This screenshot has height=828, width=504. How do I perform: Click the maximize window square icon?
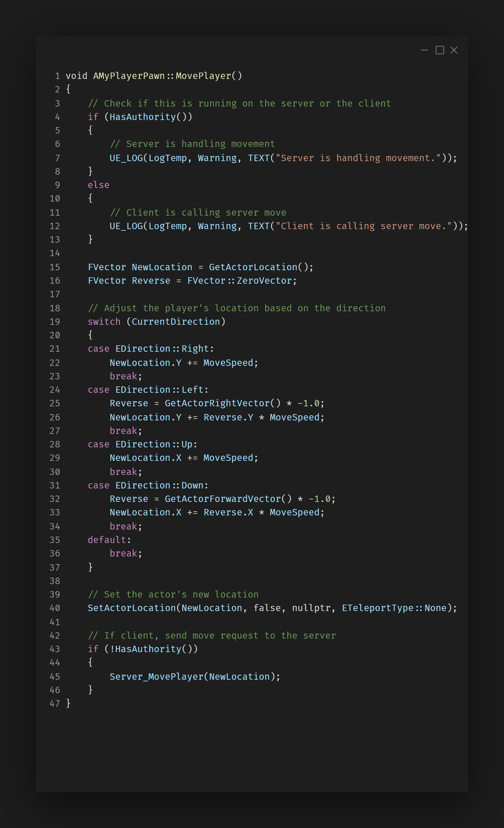[440, 50]
